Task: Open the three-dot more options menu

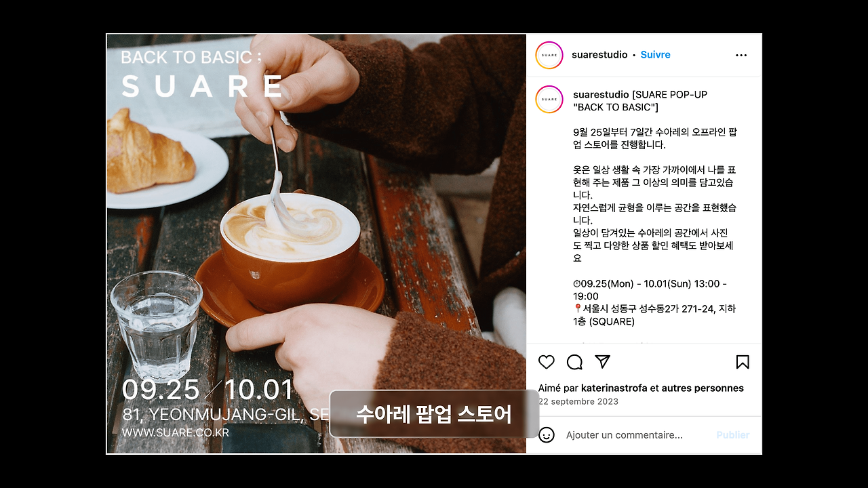Action: point(741,55)
